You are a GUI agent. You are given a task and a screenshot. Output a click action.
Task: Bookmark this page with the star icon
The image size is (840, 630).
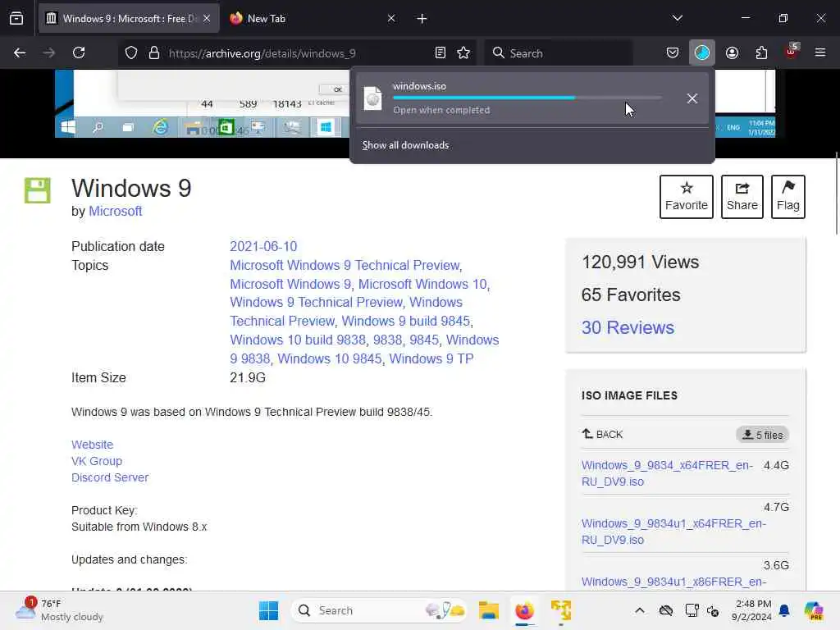click(463, 52)
